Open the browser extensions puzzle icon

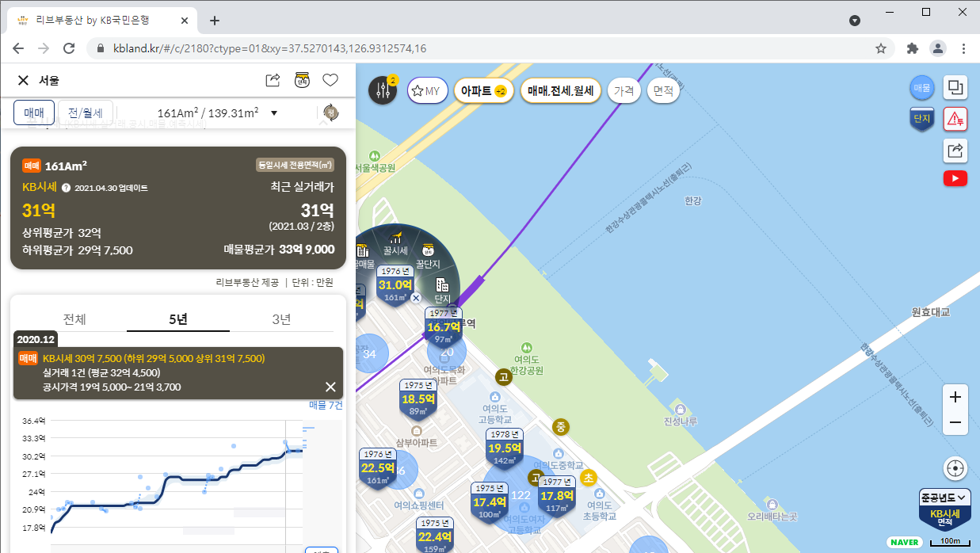pos(913,48)
